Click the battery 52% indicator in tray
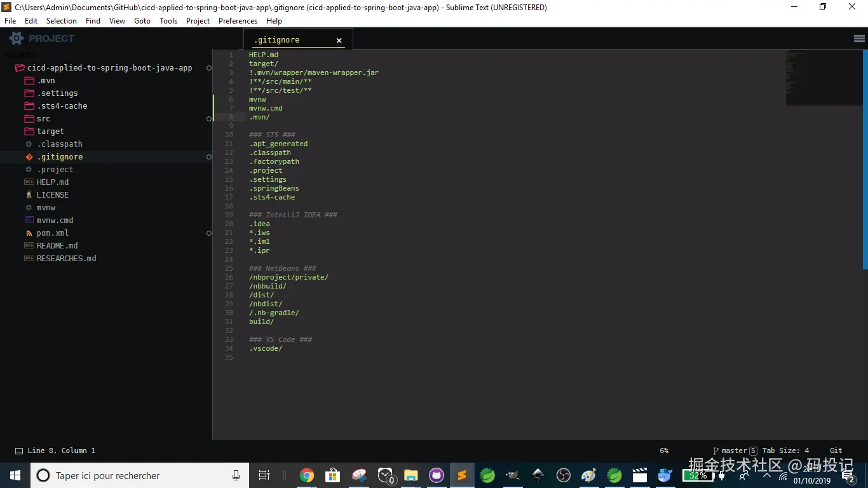The width and height of the screenshot is (868, 488). click(x=698, y=475)
